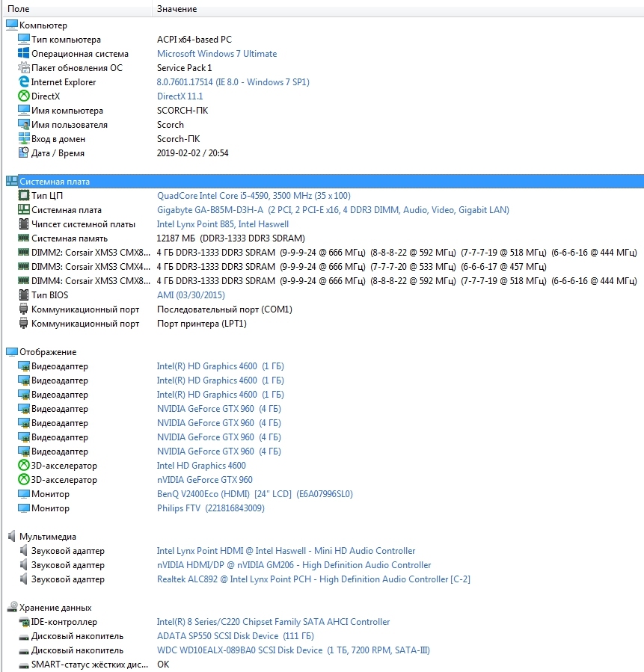Click the Последовательный порт (COM1) value

tap(224, 309)
